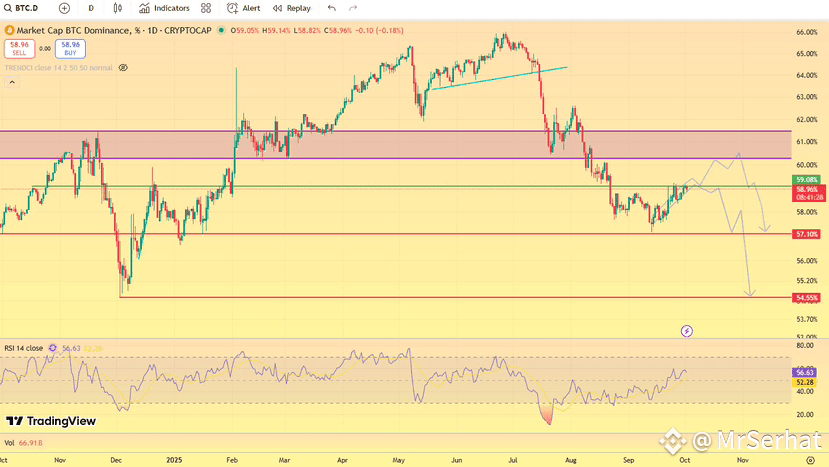Image resolution: width=829 pixels, height=467 pixels.
Task: Click the -0.10 (-0.18%) change value
Action: click(379, 31)
